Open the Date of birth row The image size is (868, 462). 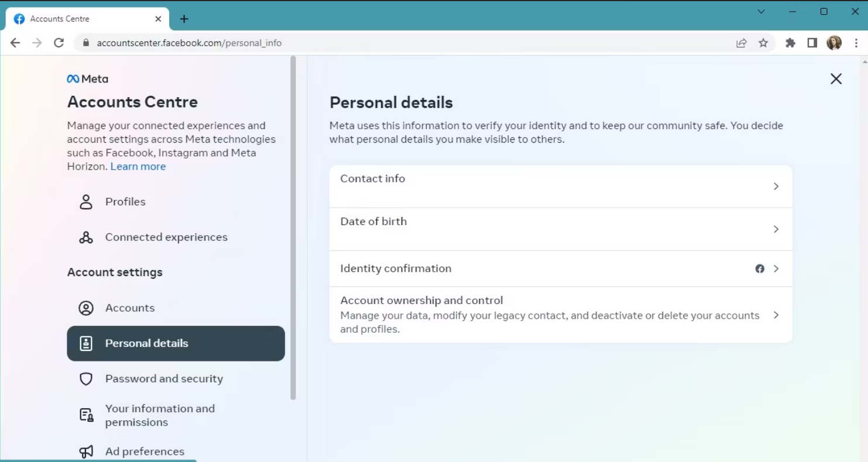click(x=561, y=229)
